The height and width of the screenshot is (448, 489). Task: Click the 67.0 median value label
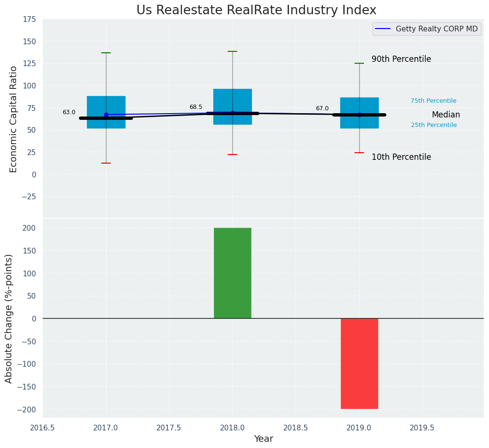pyautogui.click(x=322, y=109)
